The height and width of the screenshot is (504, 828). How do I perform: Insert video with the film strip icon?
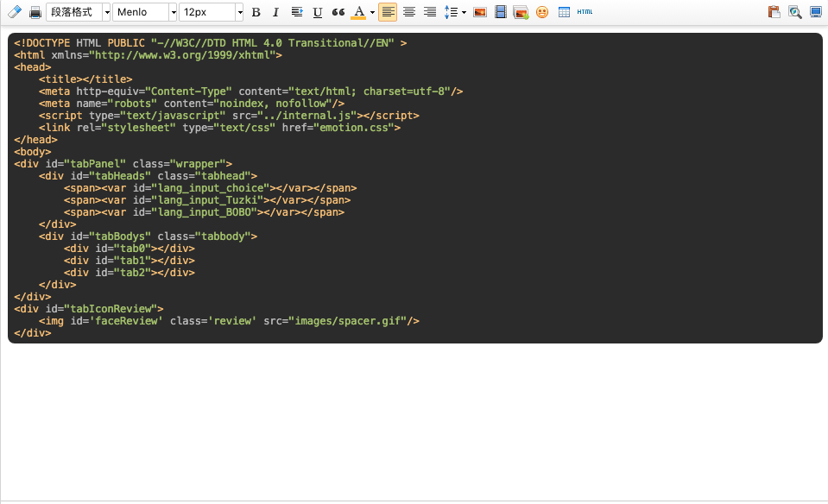click(x=501, y=11)
